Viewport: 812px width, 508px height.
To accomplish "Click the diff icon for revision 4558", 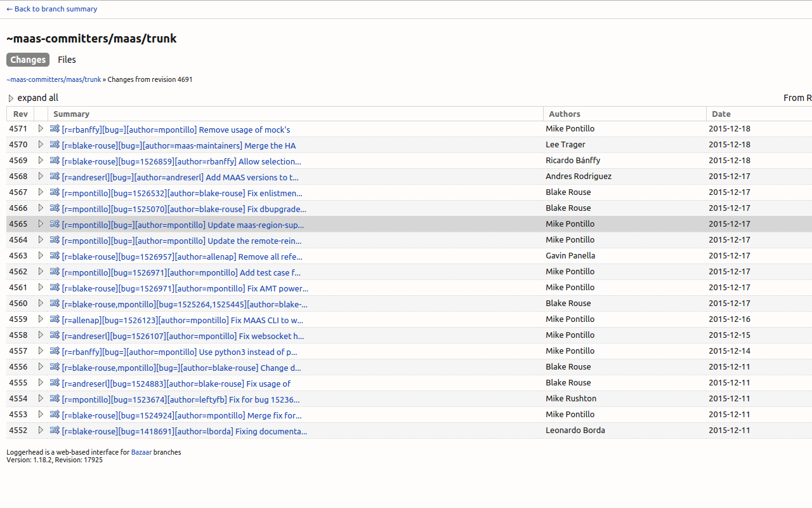I will coord(55,335).
